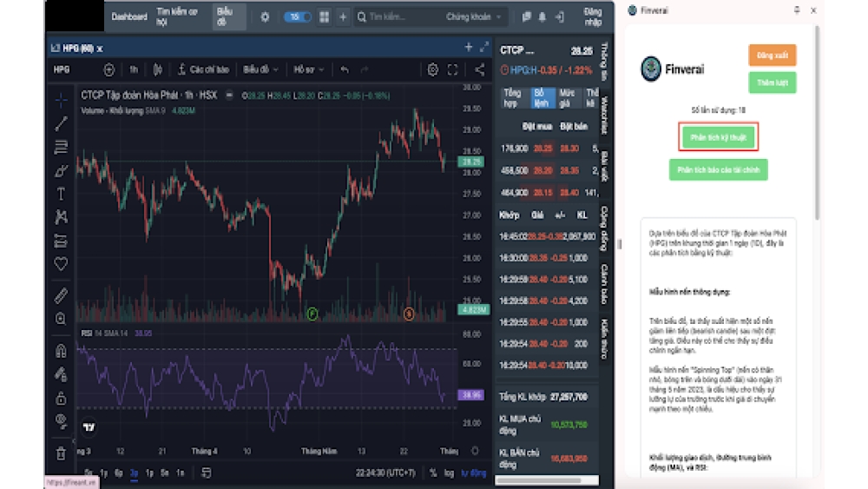868x489 pixels.
Task: Click the go-to-date calendar icon at chart bottom
Action: [207, 473]
